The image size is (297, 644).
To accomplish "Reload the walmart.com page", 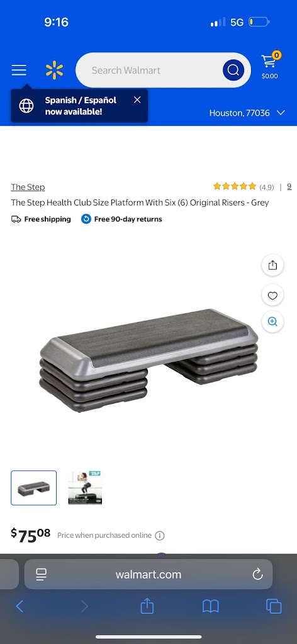I will point(257,574).
